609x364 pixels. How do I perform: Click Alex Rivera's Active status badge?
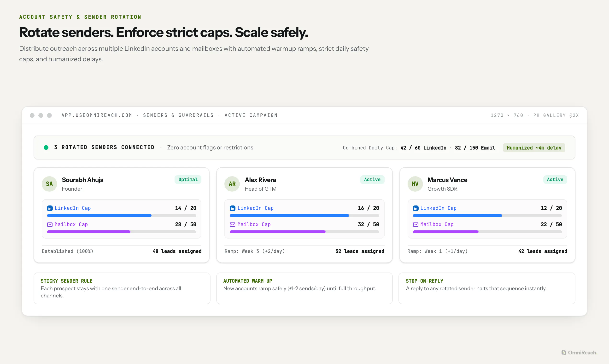coord(372,180)
